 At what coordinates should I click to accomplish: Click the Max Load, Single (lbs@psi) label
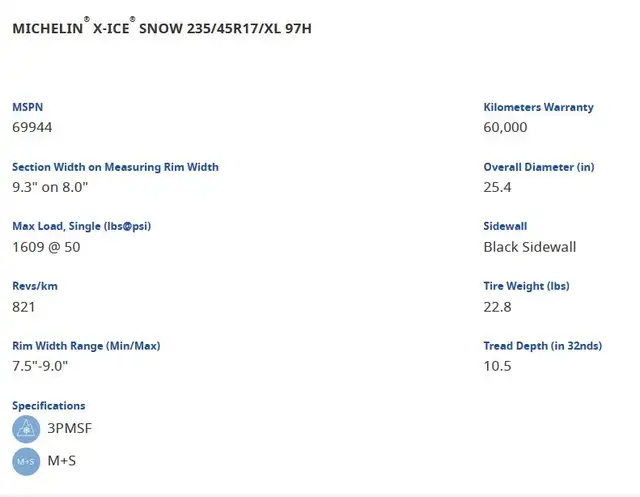(x=82, y=226)
